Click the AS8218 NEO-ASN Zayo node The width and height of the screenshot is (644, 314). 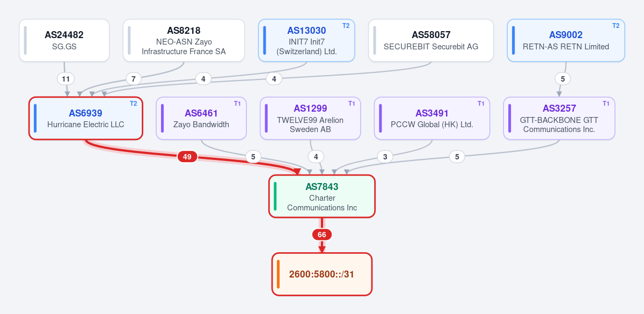click(x=184, y=41)
